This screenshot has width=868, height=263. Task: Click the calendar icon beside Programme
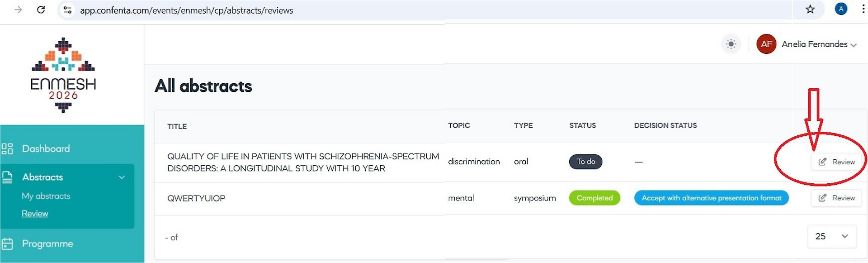8,244
